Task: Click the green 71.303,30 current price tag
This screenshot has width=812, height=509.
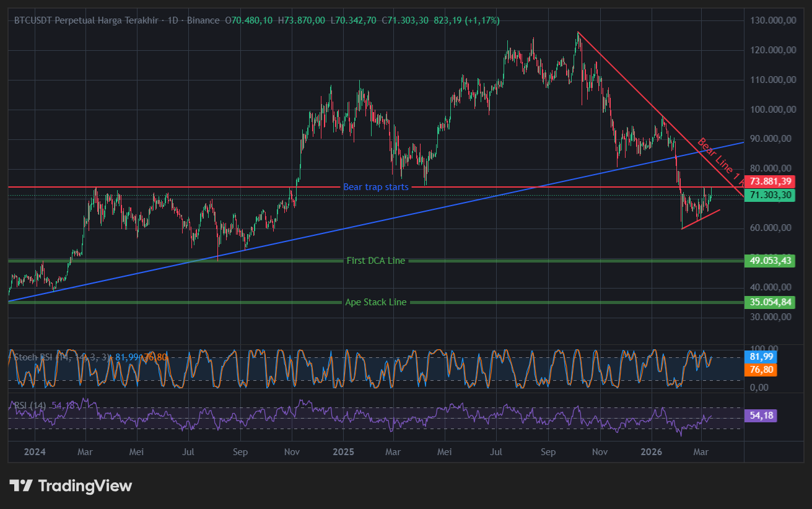Action: coord(769,195)
